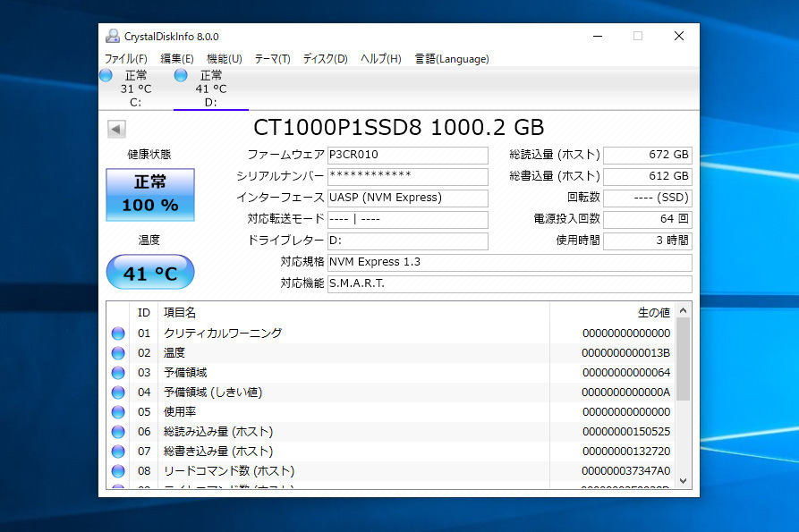799x532 pixels.
Task: Click power on hours value 3 時間
Action: pyautogui.click(x=648, y=241)
